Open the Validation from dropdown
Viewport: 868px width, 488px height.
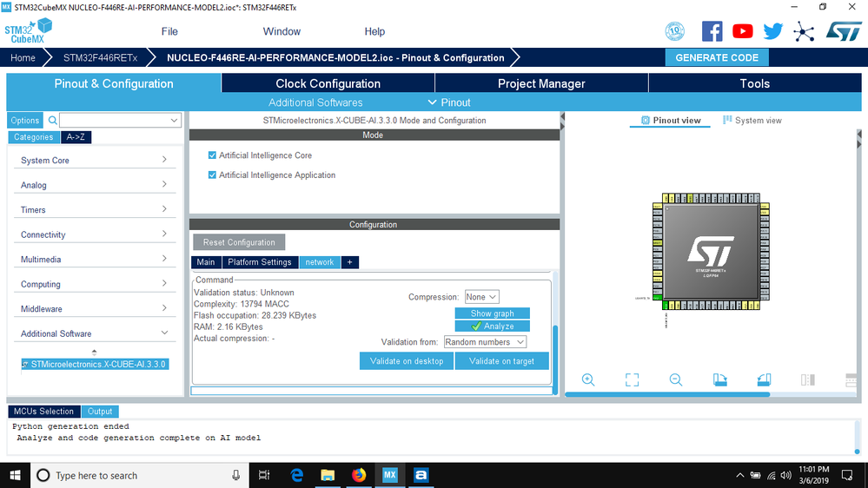485,342
